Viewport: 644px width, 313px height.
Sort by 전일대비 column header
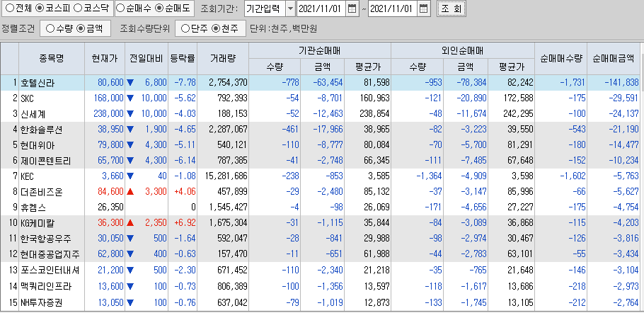146,58
